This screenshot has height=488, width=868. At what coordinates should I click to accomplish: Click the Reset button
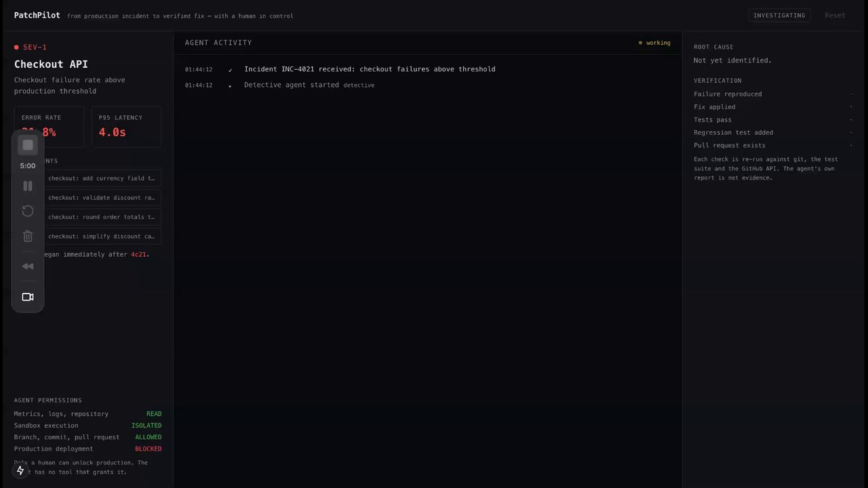point(835,15)
